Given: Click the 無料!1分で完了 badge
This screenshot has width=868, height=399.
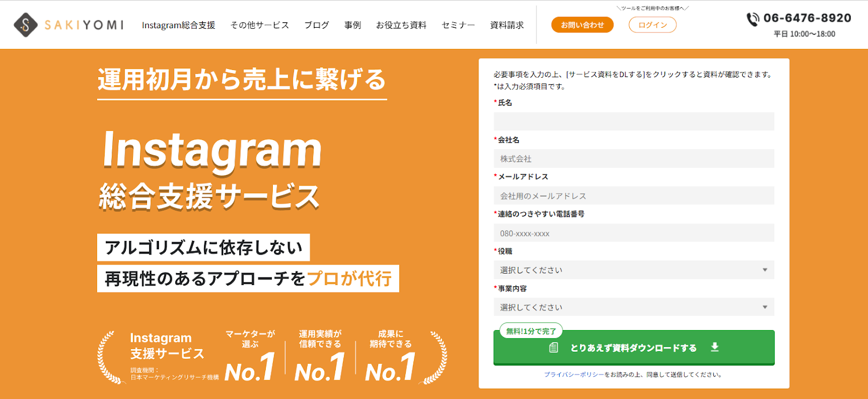Looking at the screenshot, I should 531,331.
